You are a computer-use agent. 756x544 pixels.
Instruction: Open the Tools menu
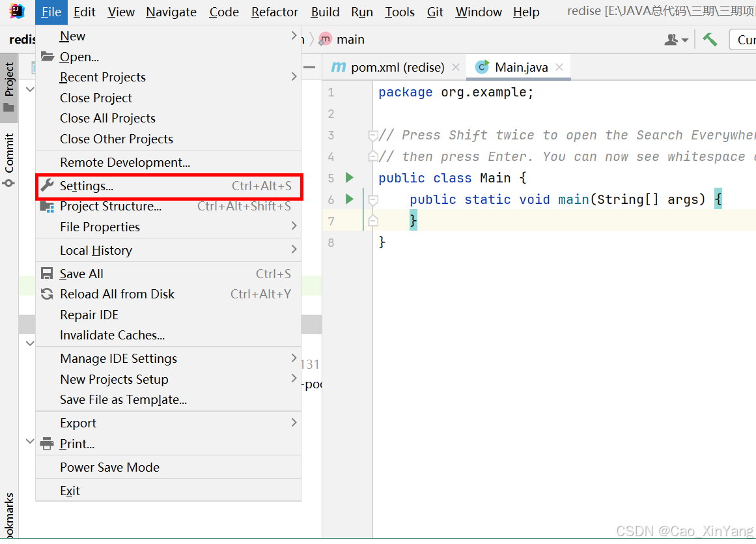(399, 12)
